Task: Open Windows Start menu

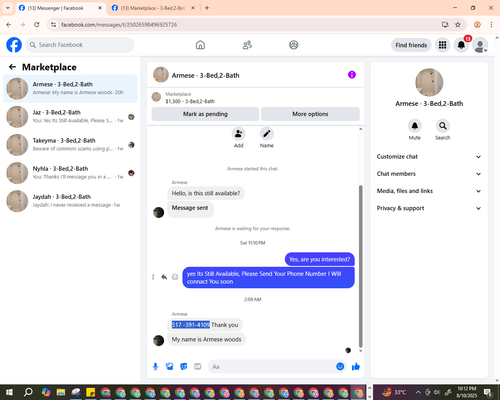Action: pos(9,392)
